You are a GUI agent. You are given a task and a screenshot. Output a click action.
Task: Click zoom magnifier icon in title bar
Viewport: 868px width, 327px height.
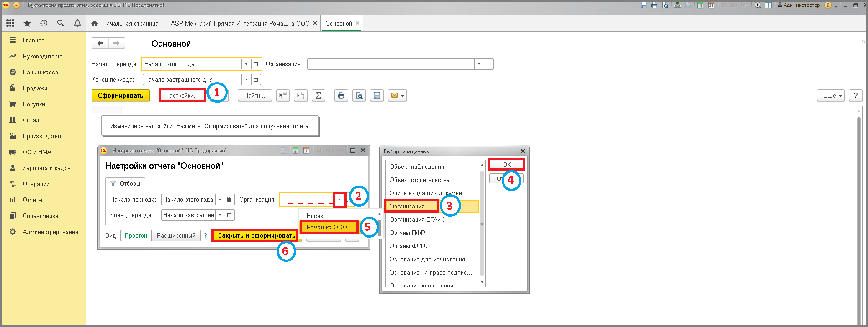point(758,5)
